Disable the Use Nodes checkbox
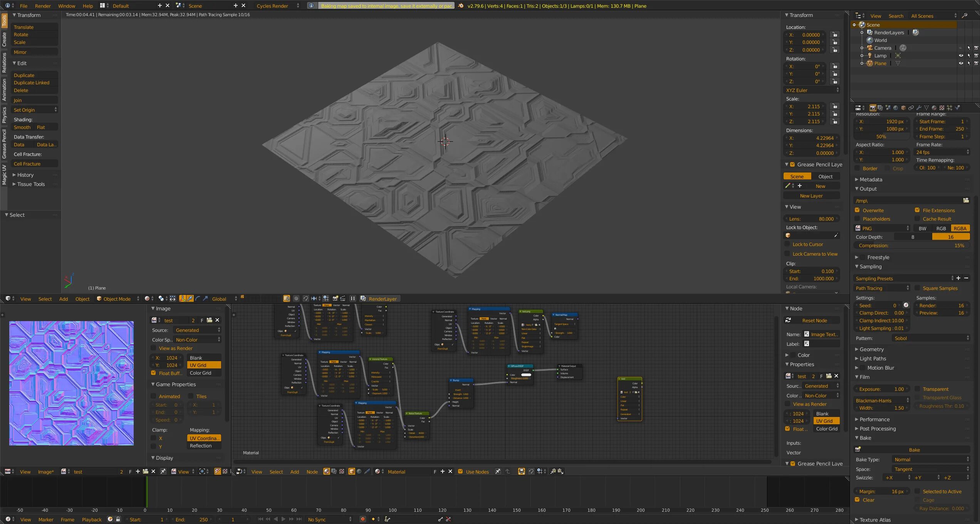Image resolution: width=980 pixels, height=524 pixels. pos(461,471)
